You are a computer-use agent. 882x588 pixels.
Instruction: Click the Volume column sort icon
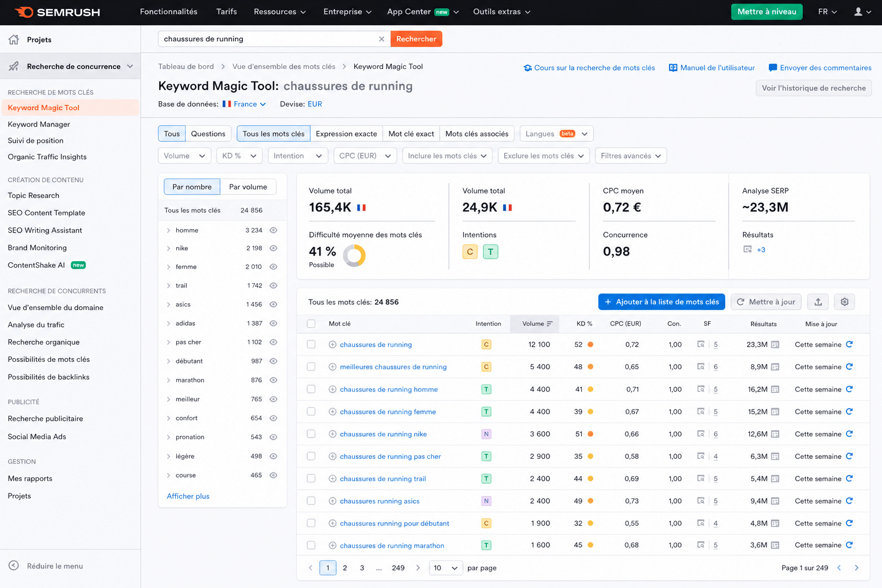point(550,324)
